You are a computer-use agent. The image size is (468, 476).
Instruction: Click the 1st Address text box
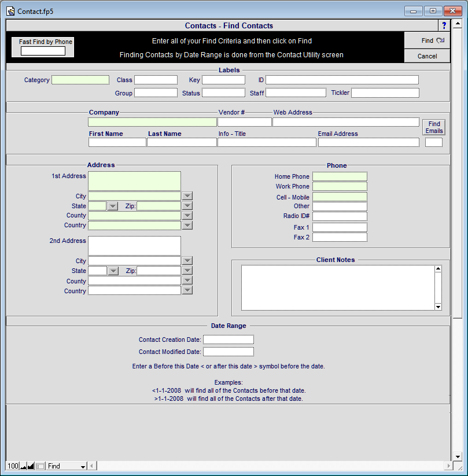click(135, 181)
